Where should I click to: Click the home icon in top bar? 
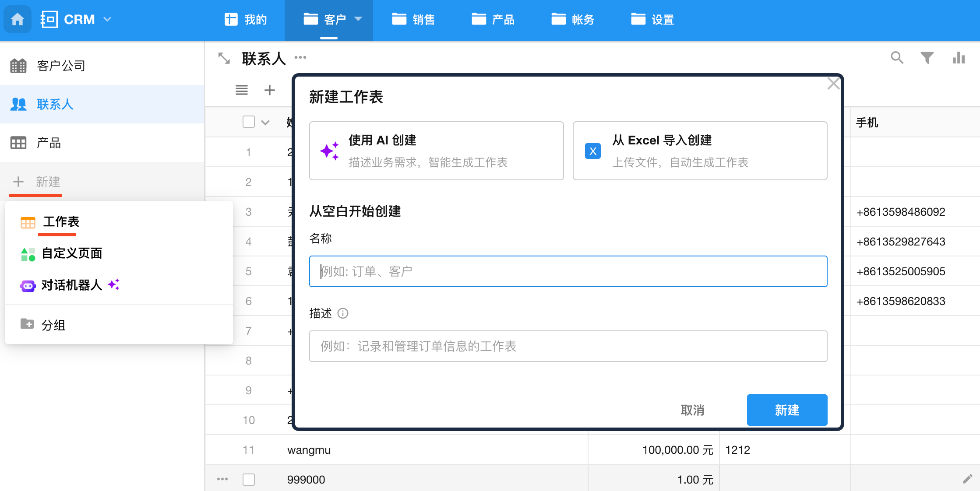click(18, 19)
